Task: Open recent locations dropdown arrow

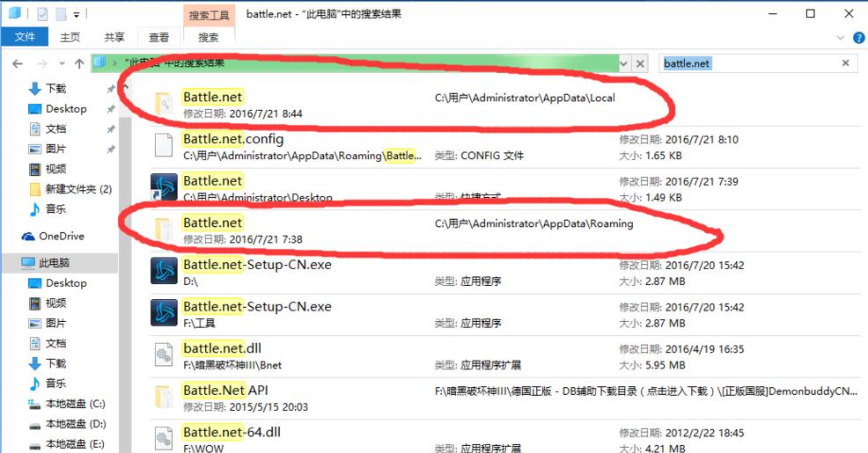Action: pos(62,63)
